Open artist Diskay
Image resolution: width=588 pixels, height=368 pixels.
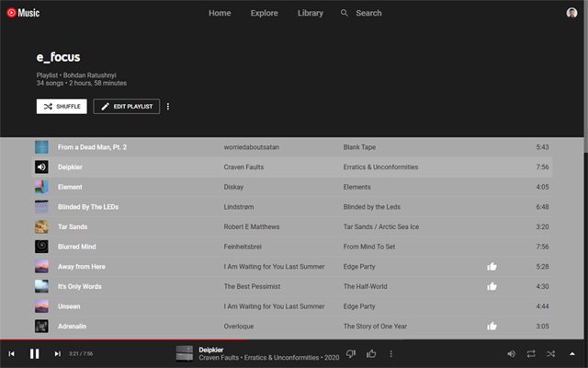[x=233, y=187]
